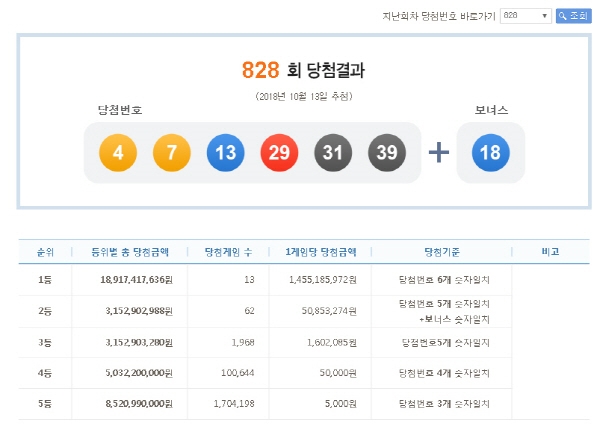Click the yellow number 4 lottery ball

(118, 152)
